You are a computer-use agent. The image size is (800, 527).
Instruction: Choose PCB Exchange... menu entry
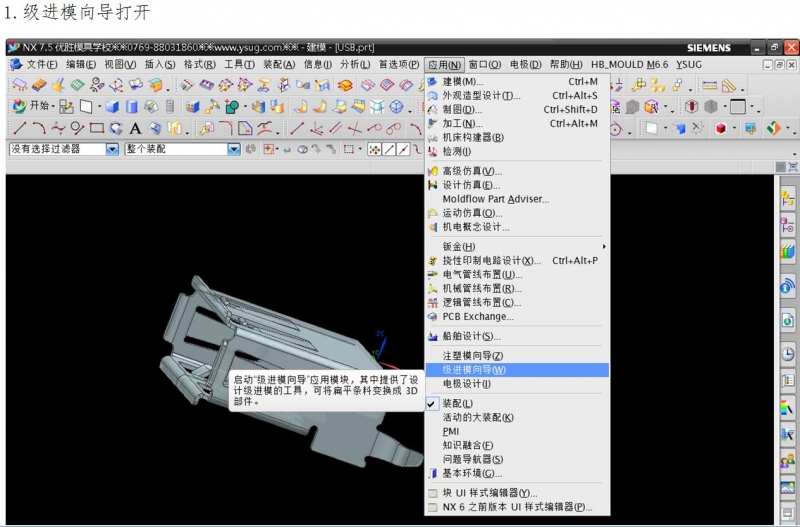click(517, 316)
